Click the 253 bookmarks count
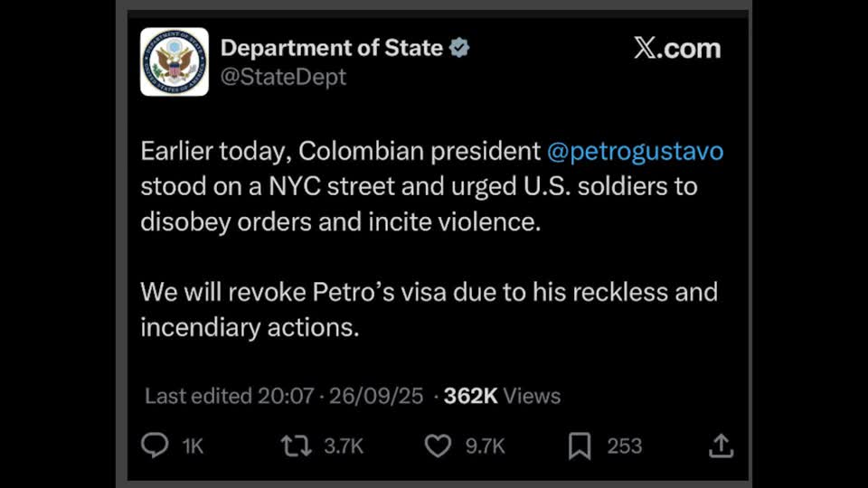Screen dimensions: 868x488 coord(625,446)
